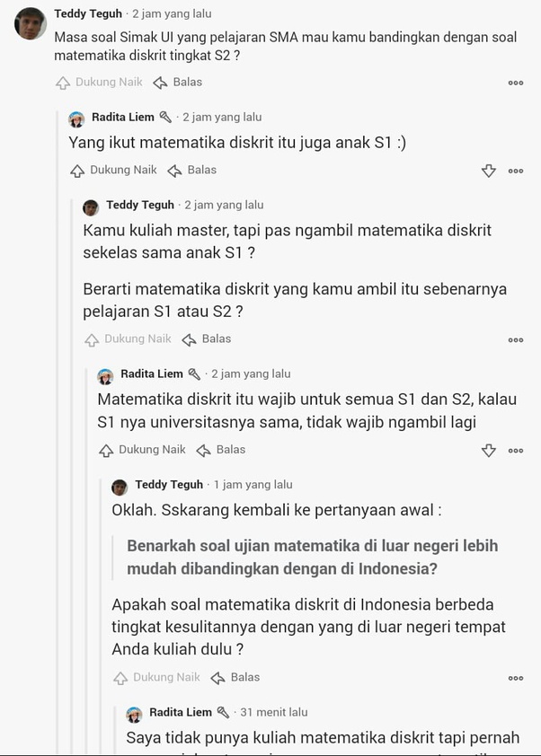Open the three-dot menu on the 'Oklah' comment
Screen dimensions: 541x756
(x=515, y=677)
